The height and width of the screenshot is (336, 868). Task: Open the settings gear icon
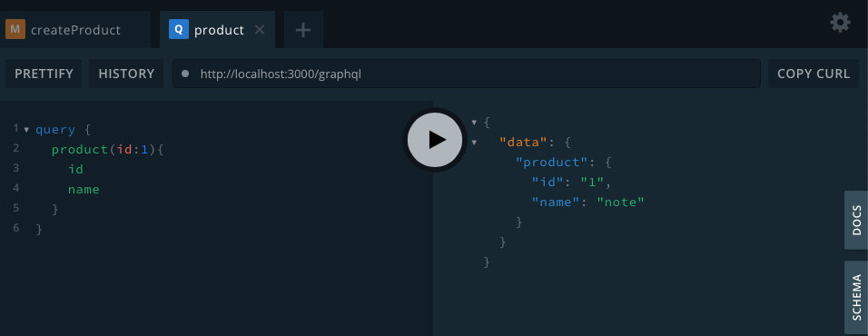pos(840,23)
